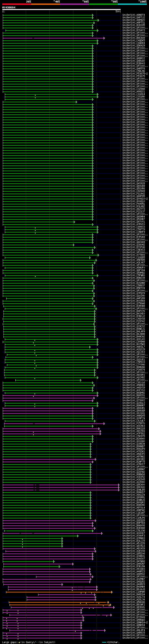Select hit UniRef100_A8PTS1

tap(134, 23)
